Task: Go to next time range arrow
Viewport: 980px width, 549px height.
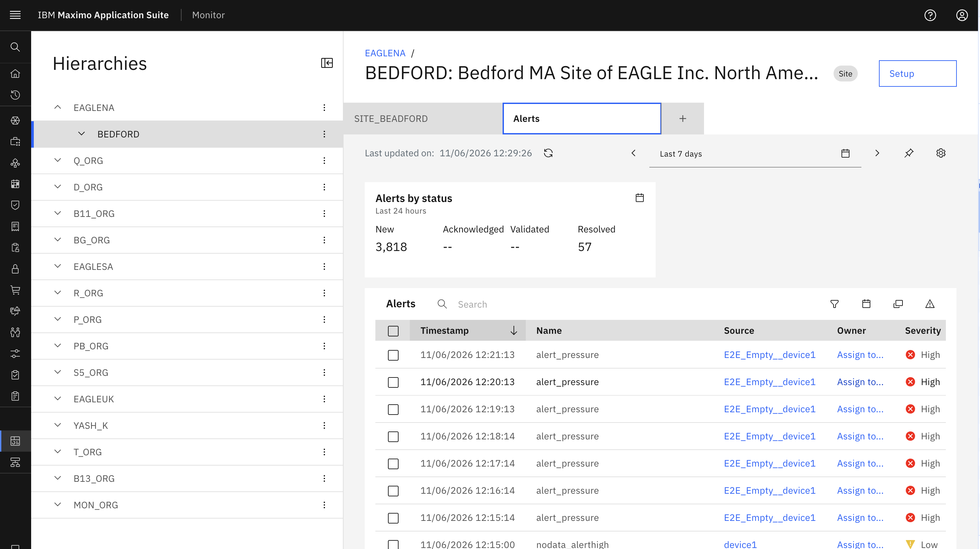Action: pyautogui.click(x=877, y=153)
